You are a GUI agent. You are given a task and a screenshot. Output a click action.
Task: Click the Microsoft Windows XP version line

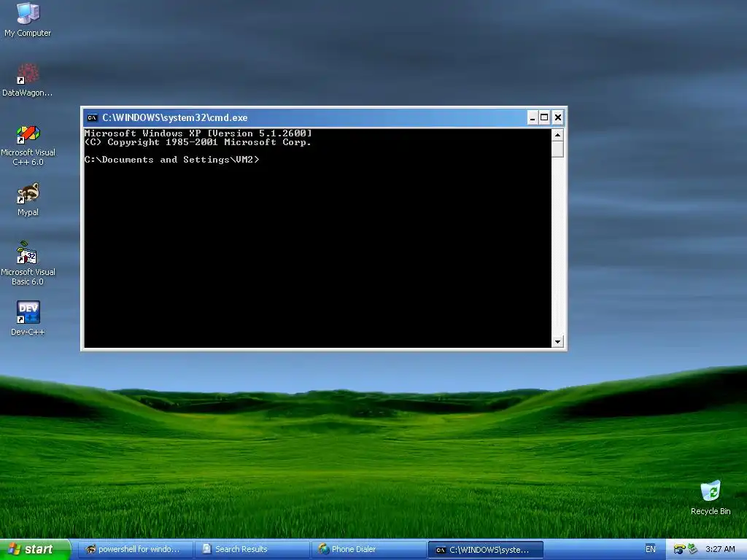point(198,133)
